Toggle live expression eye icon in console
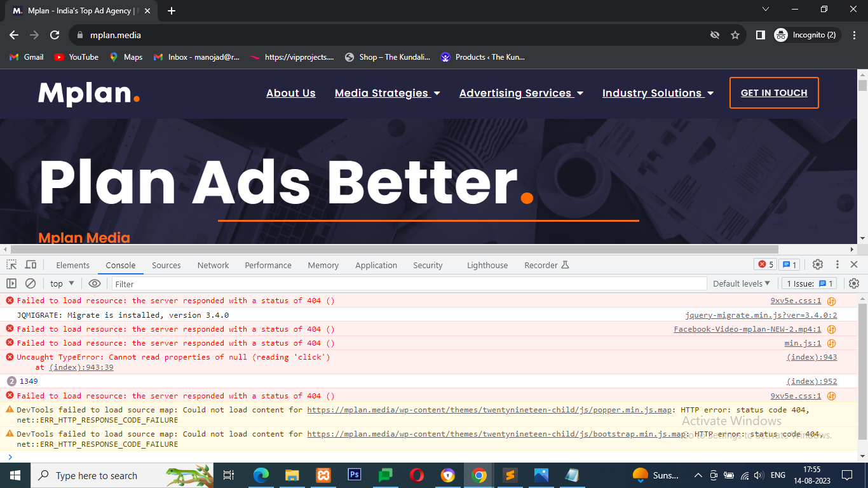Viewport: 868px width, 488px height. click(x=95, y=283)
